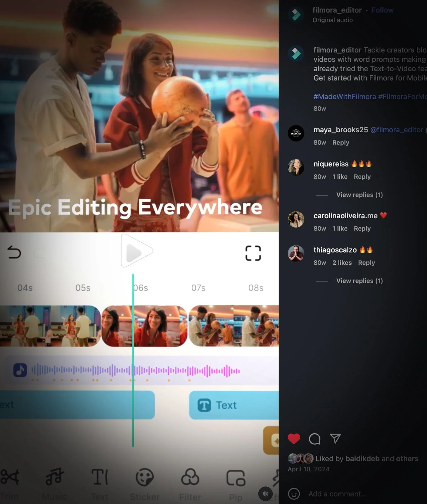Expand replies under thiagoscalzo comment

tap(359, 281)
